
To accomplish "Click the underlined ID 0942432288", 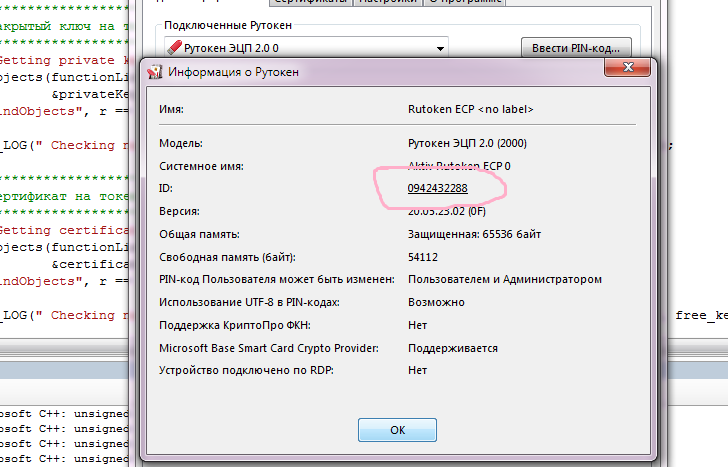I will click(437, 188).
